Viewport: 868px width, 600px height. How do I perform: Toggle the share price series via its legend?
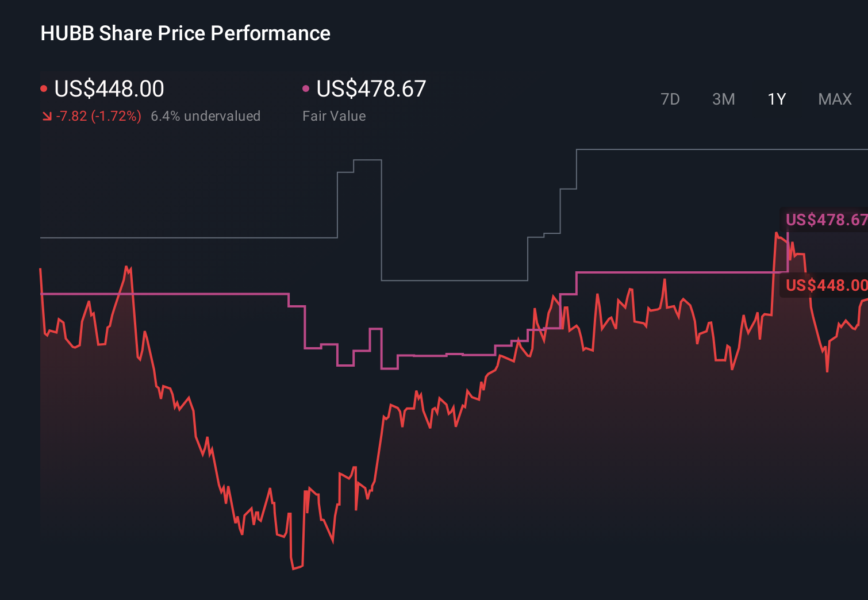[108, 88]
